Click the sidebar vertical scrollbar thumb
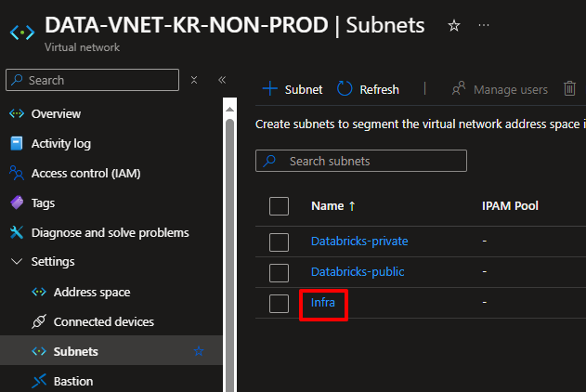Image resolution: width=586 pixels, height=392 pixels. (229, 255)
